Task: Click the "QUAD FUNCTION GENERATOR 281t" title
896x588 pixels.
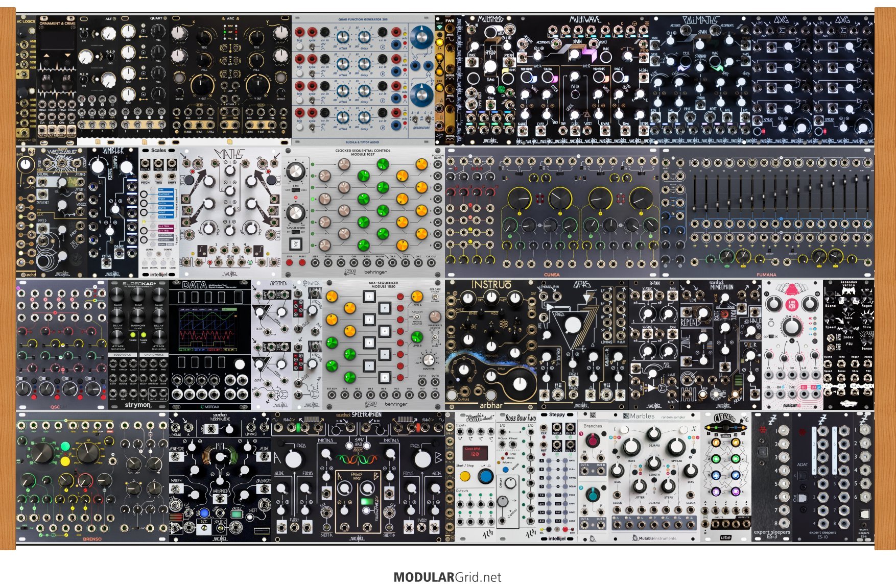Action: click(x=363, y=19)
